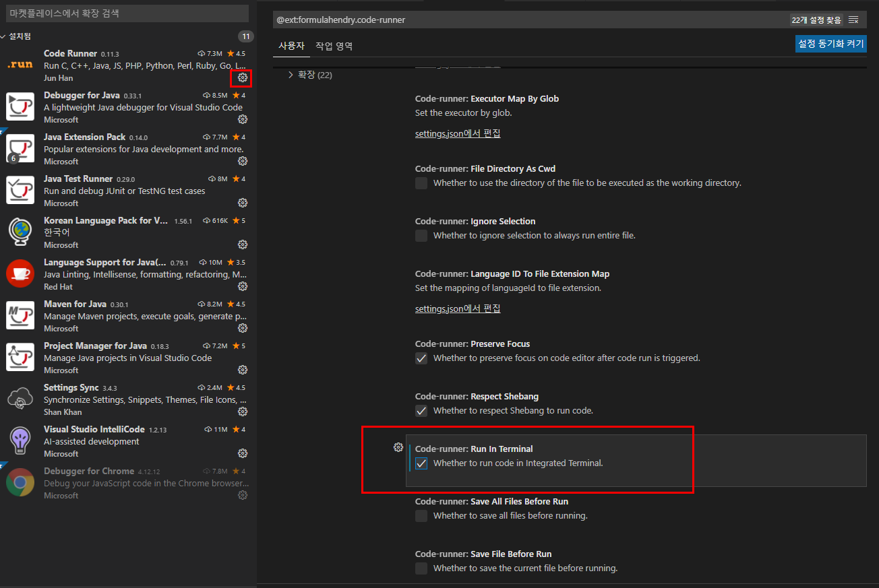Viewport: 879px width, 588px height.
Task: Open the Java Test Runner manage gear
Action: (x=243, y=203)
